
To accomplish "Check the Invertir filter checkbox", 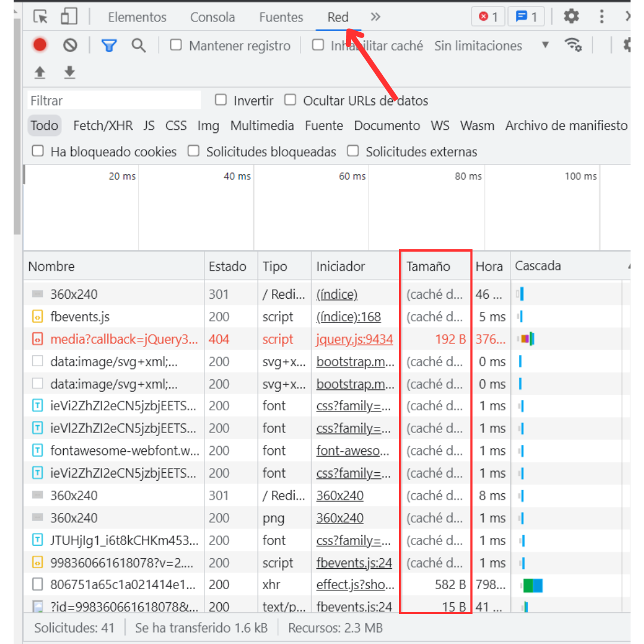I will pyautogui.click(x=221, y=100).
